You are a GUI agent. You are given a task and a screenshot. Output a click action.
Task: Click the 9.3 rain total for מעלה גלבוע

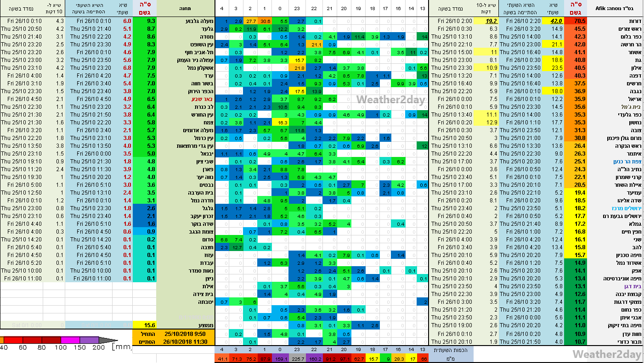tap(145, 21)
